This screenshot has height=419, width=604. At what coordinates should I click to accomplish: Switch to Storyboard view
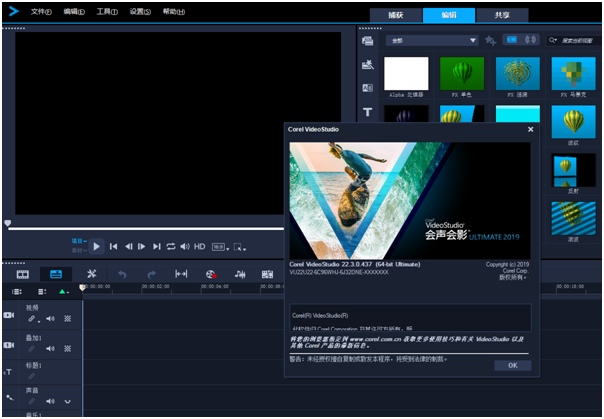click(x=23, y=274)
